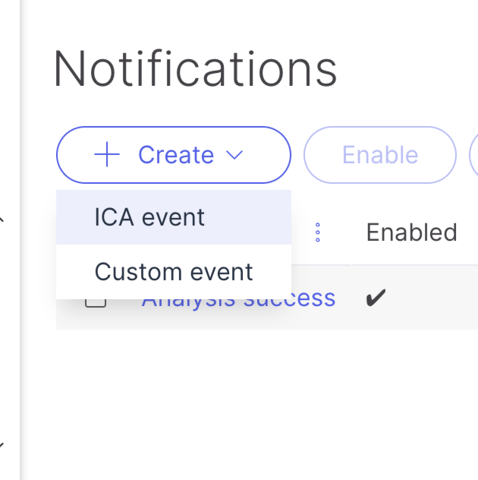Click the table header area beside Enabled
Screen dimensions: 478x480
[468, 232]
